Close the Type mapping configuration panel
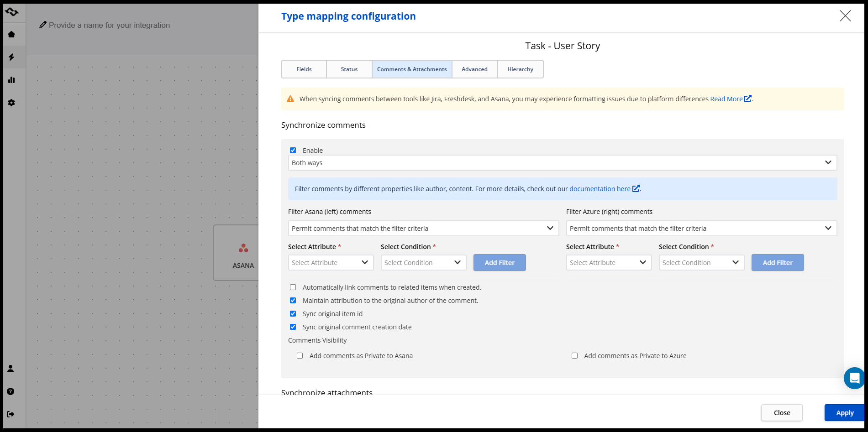This screenshot has height=432, width=868. 845,16
